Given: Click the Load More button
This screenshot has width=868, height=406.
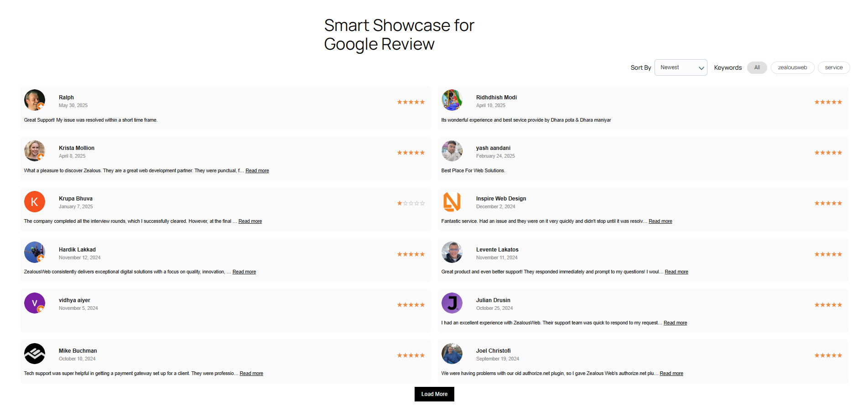Looking at the screenshot, I should (434, 394).
